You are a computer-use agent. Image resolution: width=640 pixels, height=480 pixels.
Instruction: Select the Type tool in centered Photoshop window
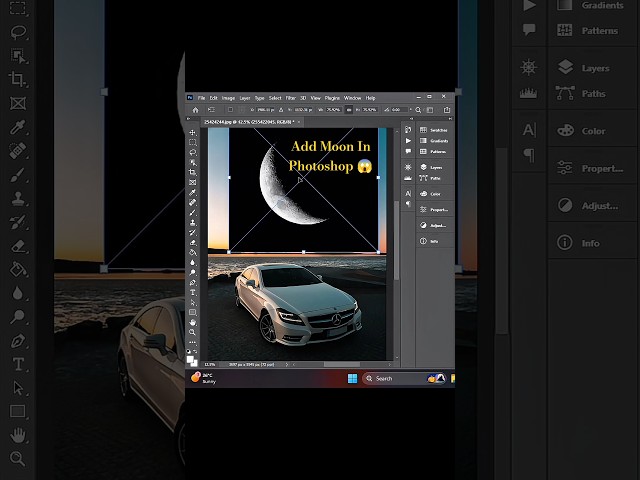[x=193, y=292]
